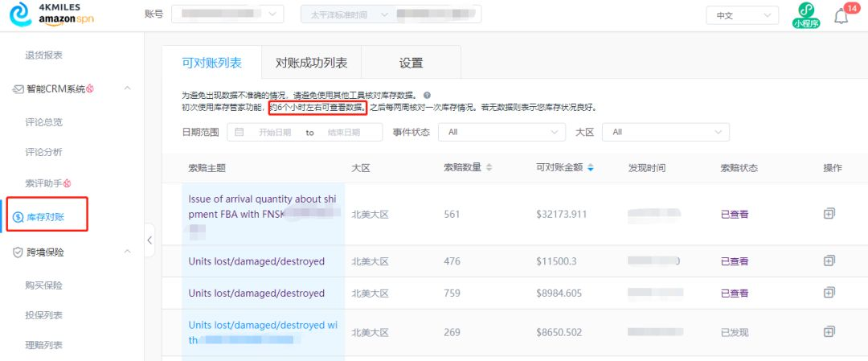Click action icon for $8650.502 claim row
The height and width of the screenshot is (361, 868).
[x=829, y=331]
